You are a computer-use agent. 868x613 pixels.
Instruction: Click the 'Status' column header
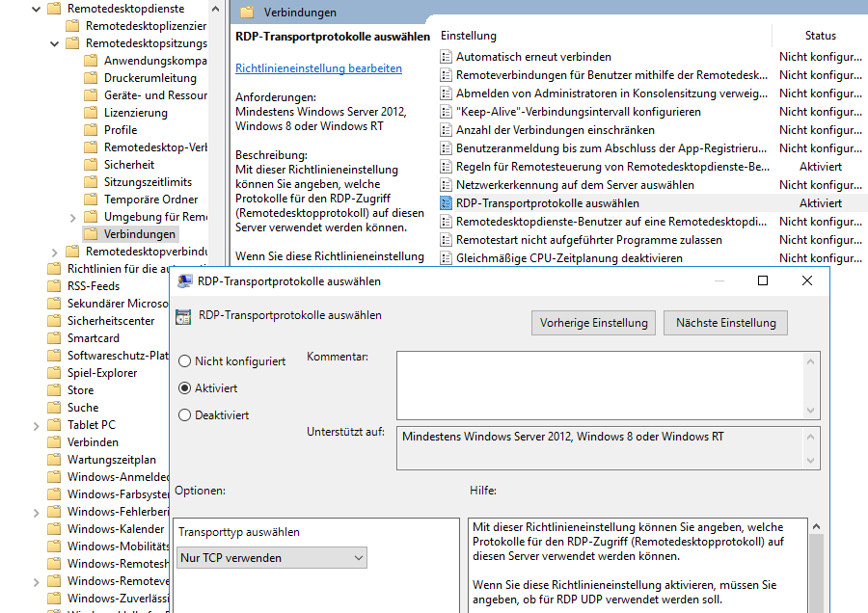pos(820,36)
